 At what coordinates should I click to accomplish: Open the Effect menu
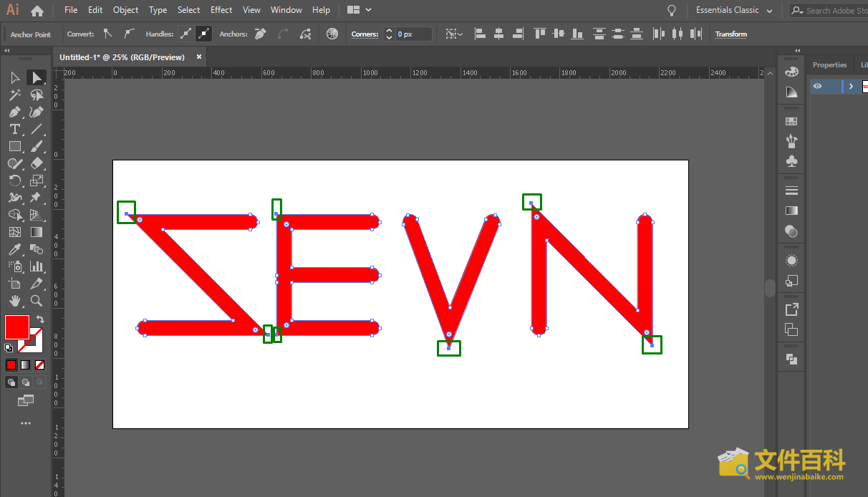(x=221, y=10)
